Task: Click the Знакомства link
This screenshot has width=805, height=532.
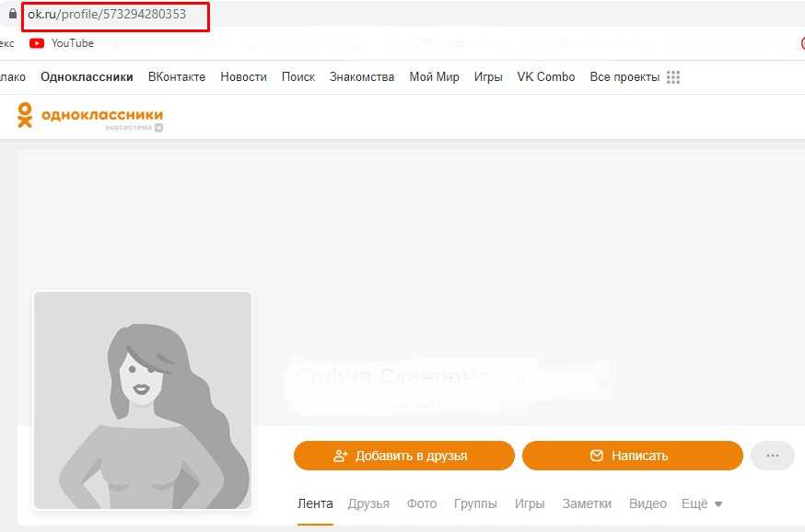Action: 362,77
